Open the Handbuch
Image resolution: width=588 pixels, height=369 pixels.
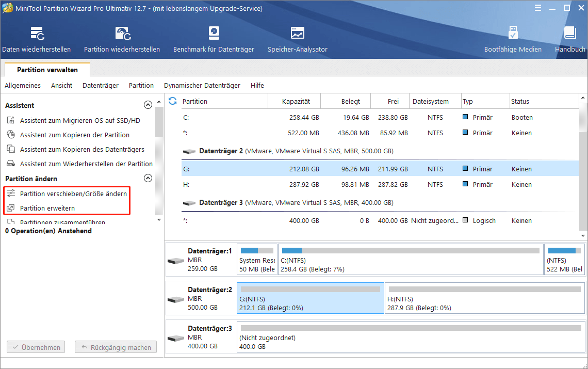point(570,39)
